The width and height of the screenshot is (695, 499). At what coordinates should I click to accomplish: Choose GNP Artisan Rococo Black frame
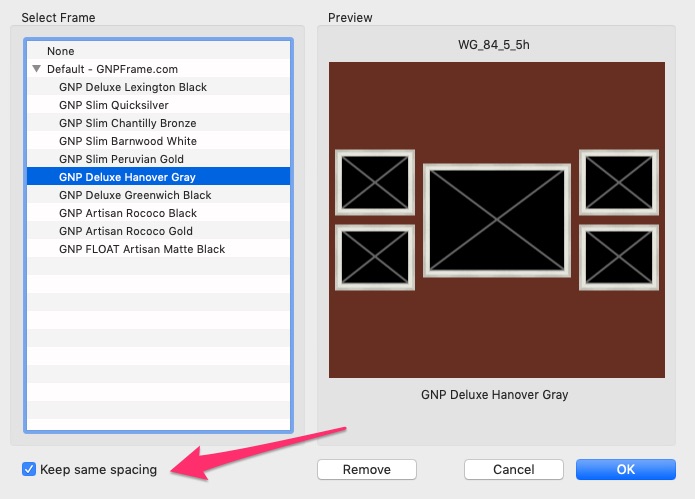tap(128, 213)
